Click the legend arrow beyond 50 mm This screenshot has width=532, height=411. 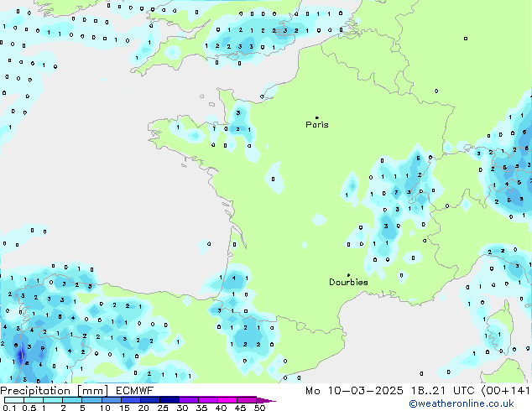[x=265, y=400]
